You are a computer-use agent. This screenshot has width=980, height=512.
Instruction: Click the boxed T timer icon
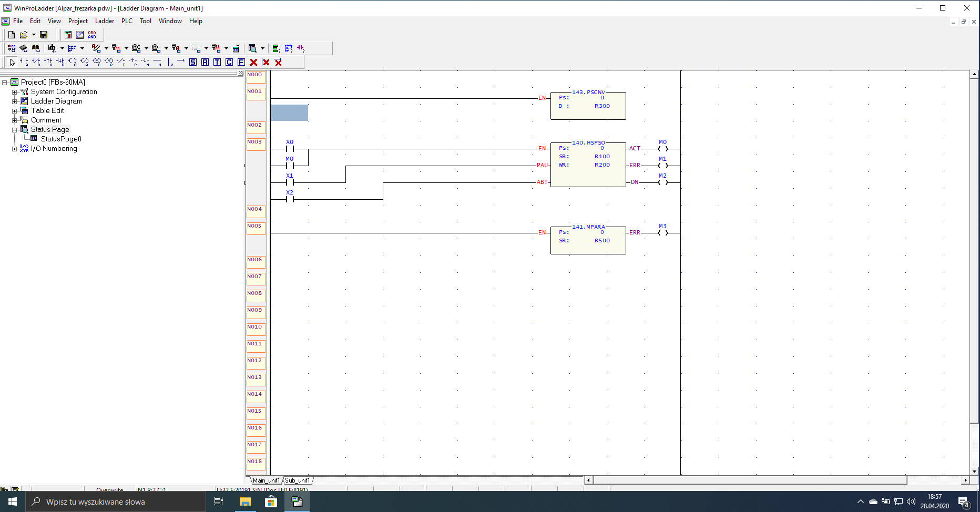coord(217,62)
